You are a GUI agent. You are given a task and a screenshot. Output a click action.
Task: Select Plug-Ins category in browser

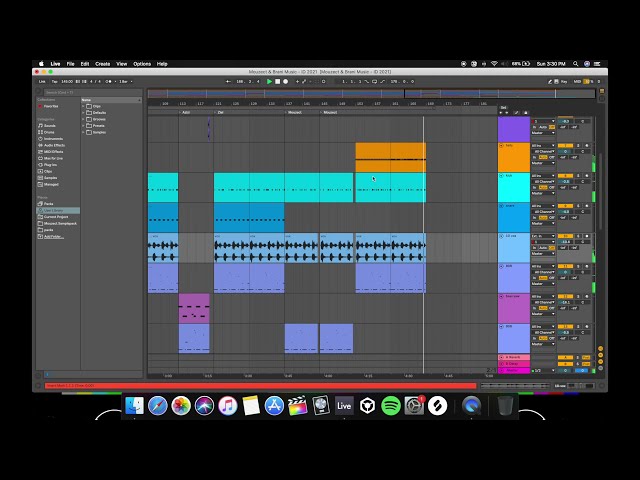point(50,165)
